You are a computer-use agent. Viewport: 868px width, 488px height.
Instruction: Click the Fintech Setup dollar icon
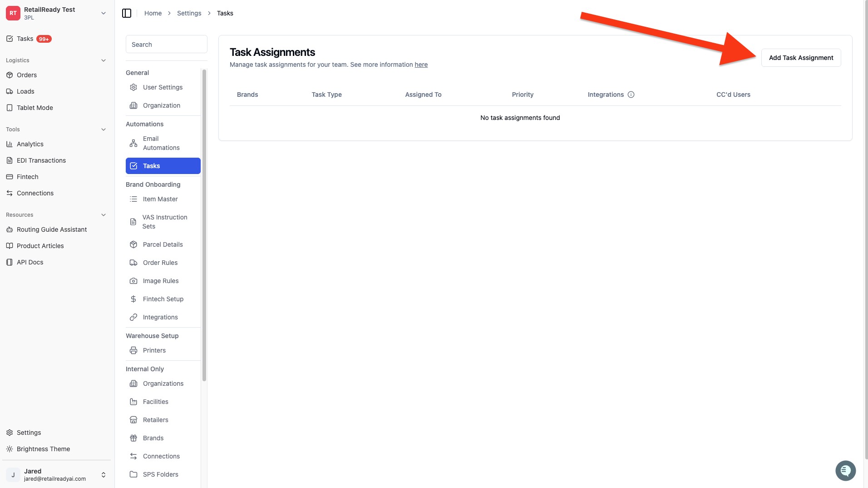click(x=133, y=299)
